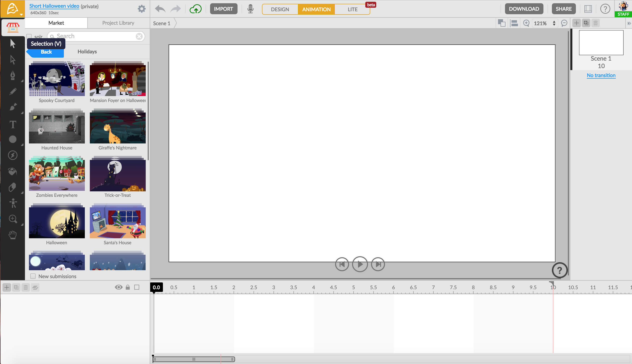Click the market Search field
The height and width of the screenshot is (364, 632).
[96, 36]
